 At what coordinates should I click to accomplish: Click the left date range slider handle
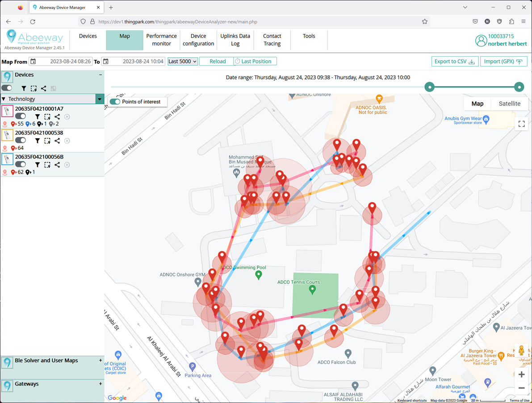(430, 87)
